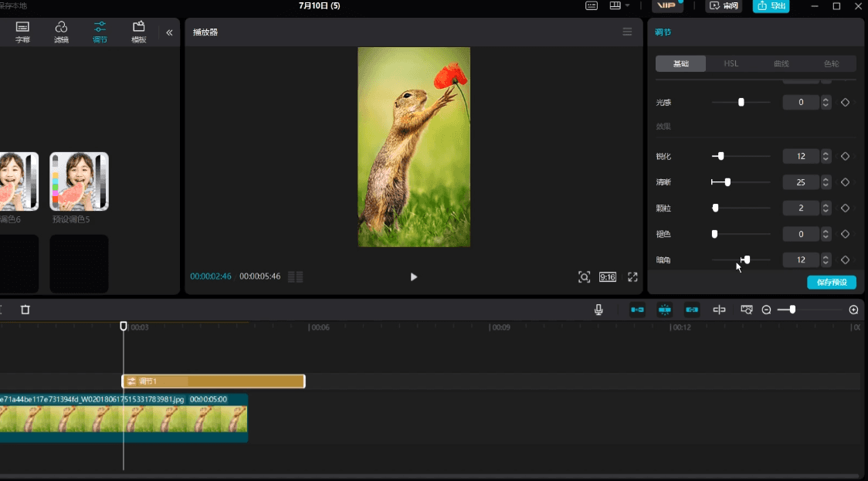868x481 pixels.
Task: Click the microphone record voiceover icon
Action: tap(598, 310)
